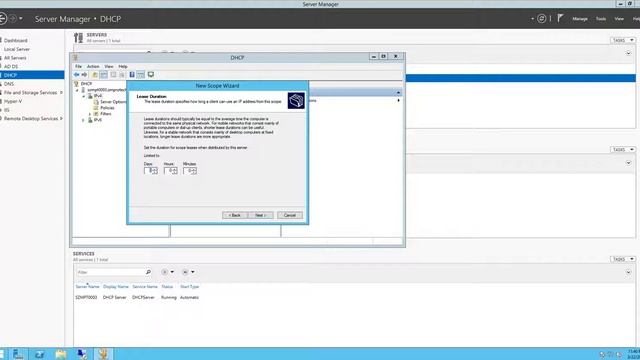Image resolution: width=640 pixels, height=360 pixels.
Task: Select DNS in the sidebar
Action: (x=9, y=84)
